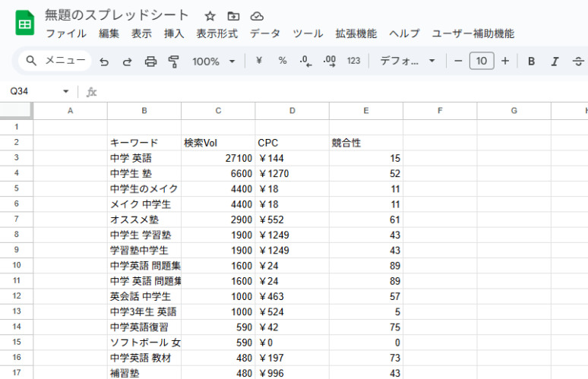
Task: Click the font size field showing 10
Action: pos(482,61)
